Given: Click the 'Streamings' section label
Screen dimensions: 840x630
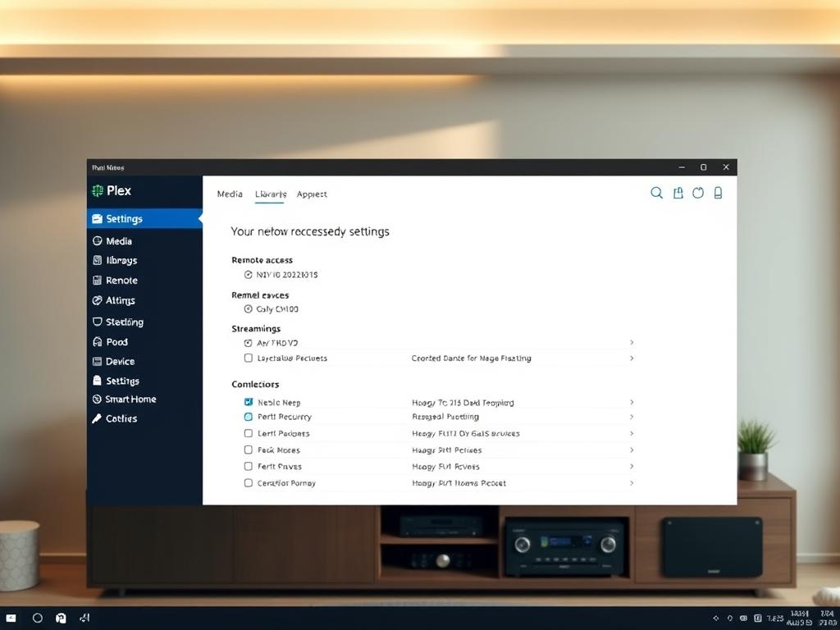Looking at the screenshot, I should point(256,329).
